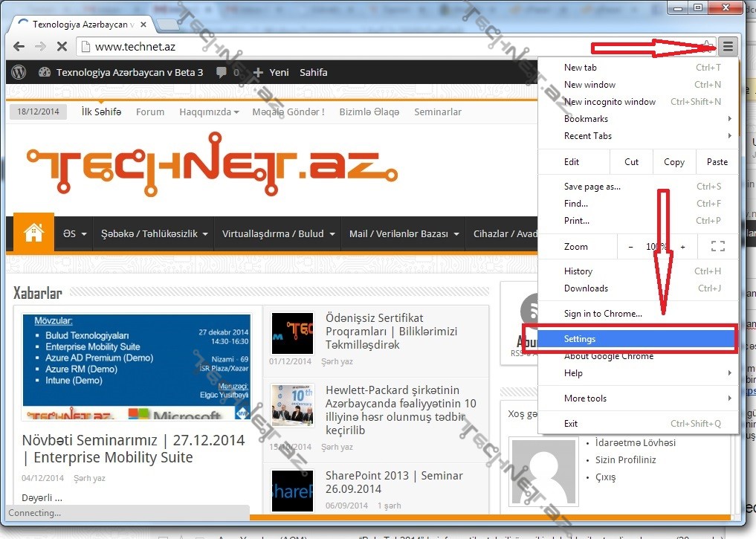The height and width of the screenshot is (539, 756).
Task: Select Settings from the Chrome menu
Action: click(x=580, y=339)
